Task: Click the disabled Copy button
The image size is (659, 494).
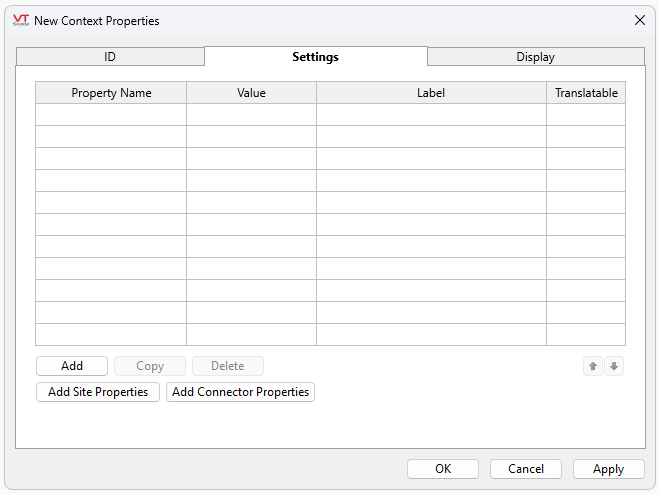Action: click(x=150, y=366)
